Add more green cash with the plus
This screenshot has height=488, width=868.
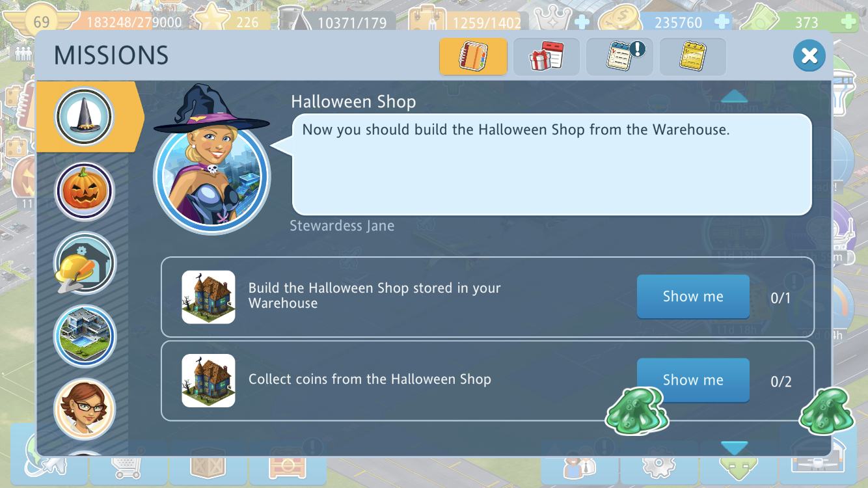[x=848, y=21]
